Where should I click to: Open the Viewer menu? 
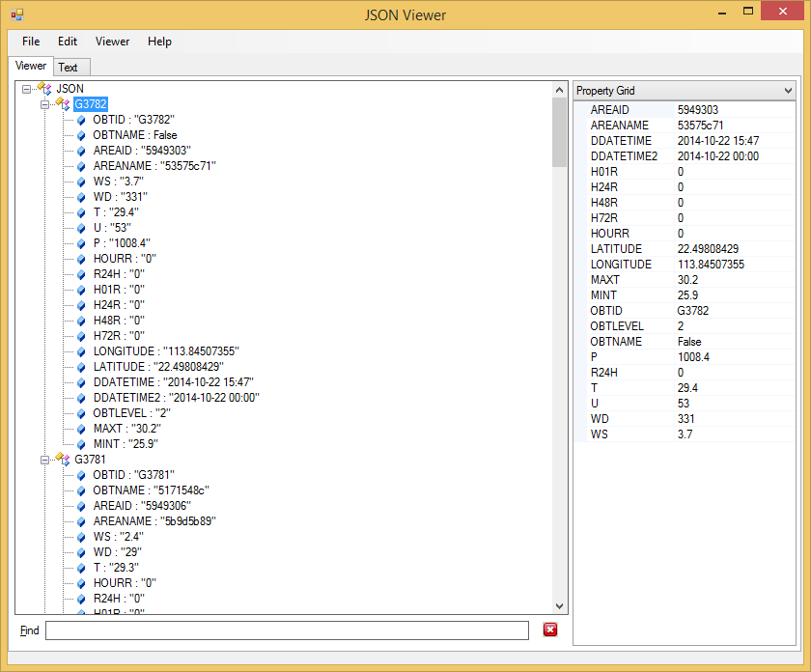[x=112, y=42]
